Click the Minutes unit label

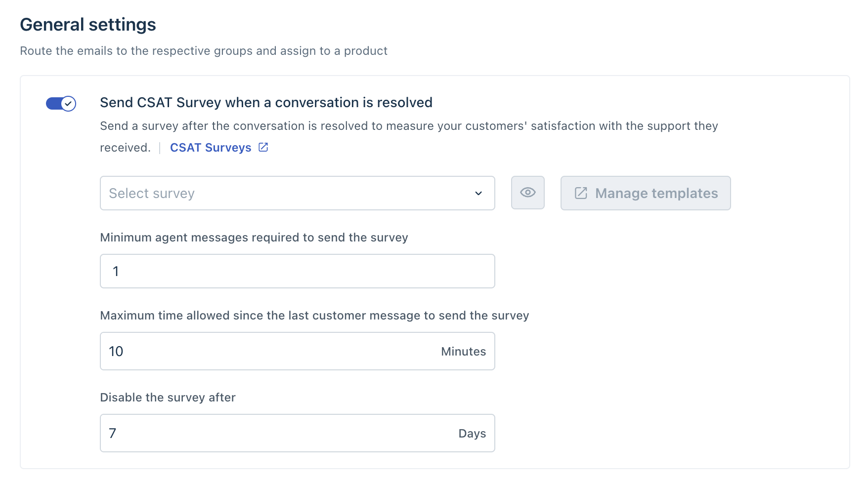[463, 352]
